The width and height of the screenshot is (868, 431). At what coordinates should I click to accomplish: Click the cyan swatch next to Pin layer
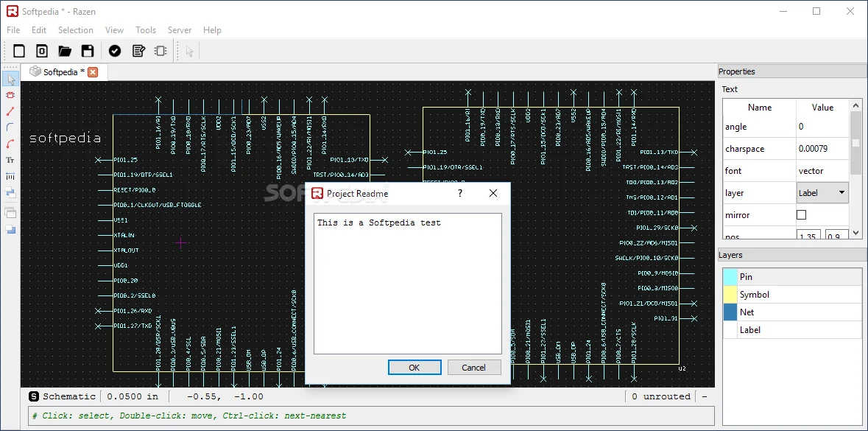click(730, 276)
